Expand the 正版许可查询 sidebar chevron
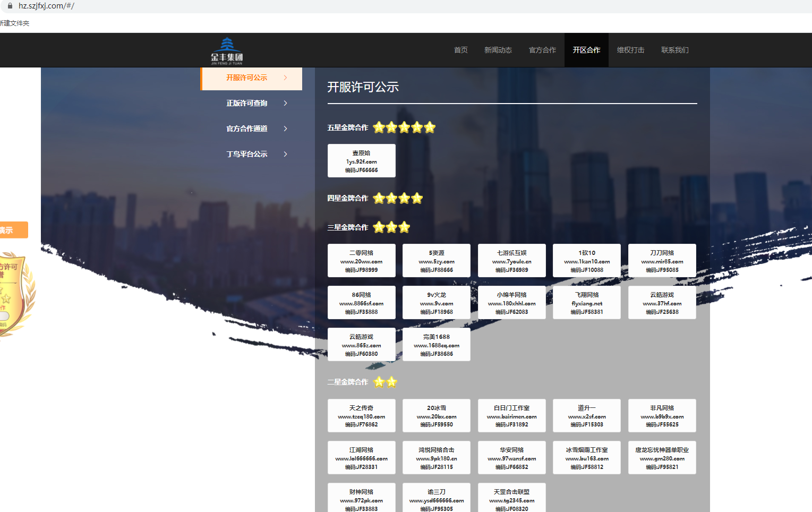Screen dimensions: 812x512 285,103
